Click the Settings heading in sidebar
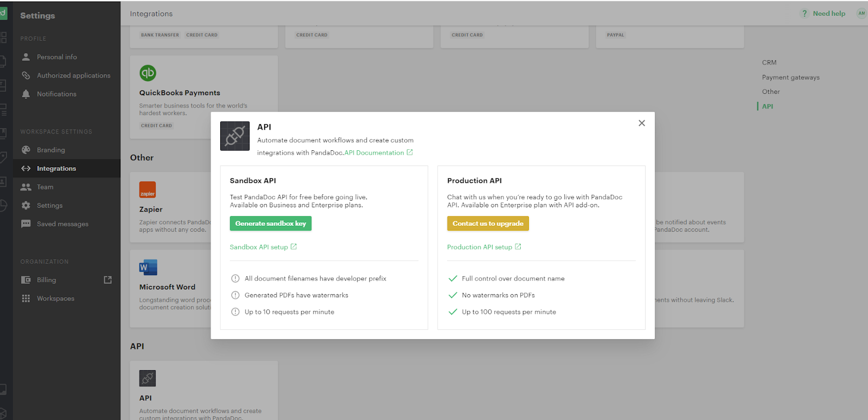 click(x=37, y=16)
